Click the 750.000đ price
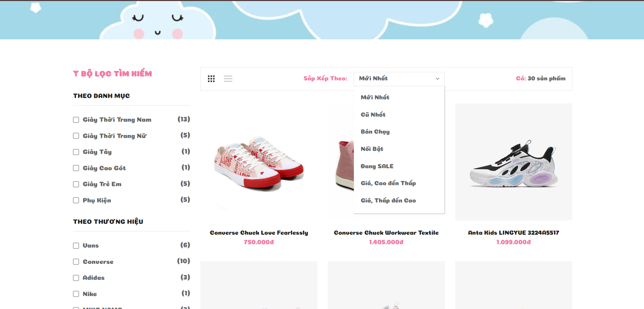Viewport: 644px width, 309px height. (x=259, y=242)
